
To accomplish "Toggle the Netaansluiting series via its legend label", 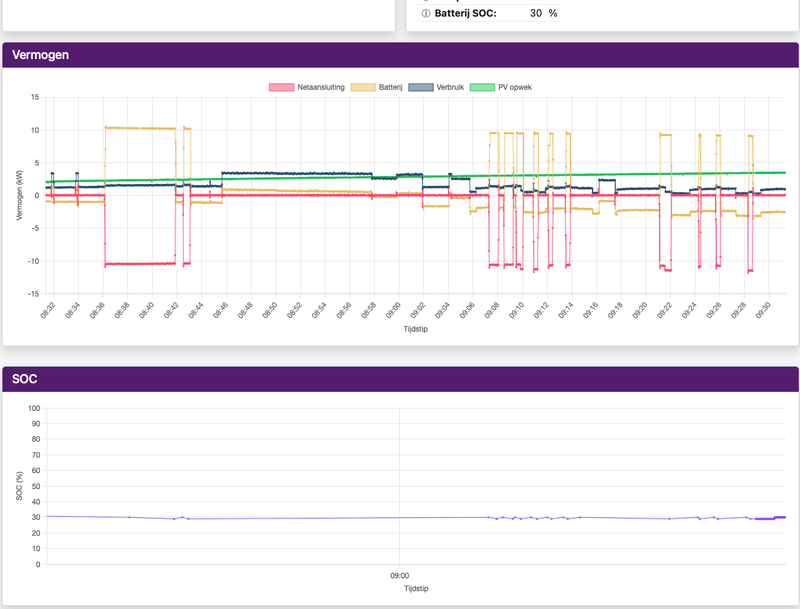I will 321,87.
